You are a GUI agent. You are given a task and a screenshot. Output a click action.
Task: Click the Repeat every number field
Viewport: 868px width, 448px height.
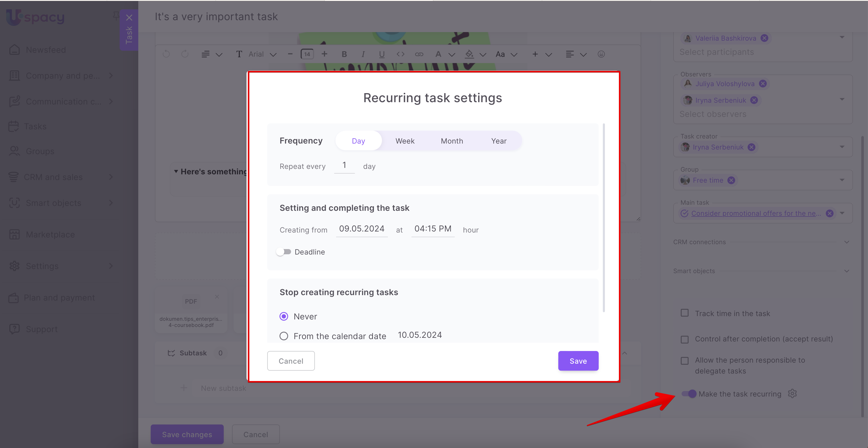pos(344,165)
